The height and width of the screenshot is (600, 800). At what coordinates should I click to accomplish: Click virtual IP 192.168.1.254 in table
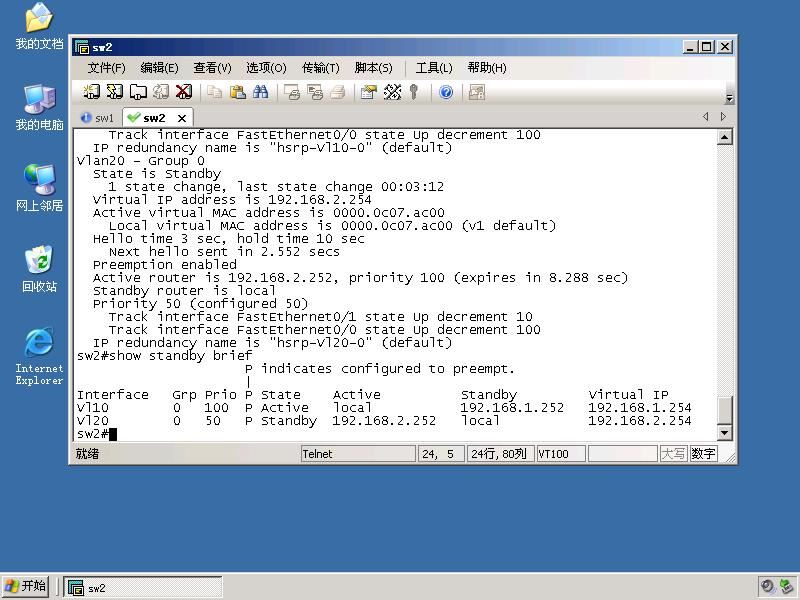[640, 408]
